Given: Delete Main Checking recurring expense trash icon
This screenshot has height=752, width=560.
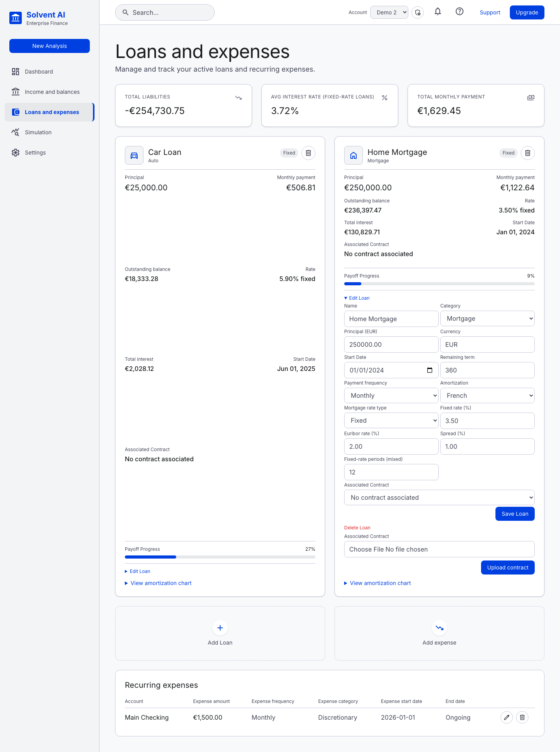Looking at the screenshot, I should point(522,717).
